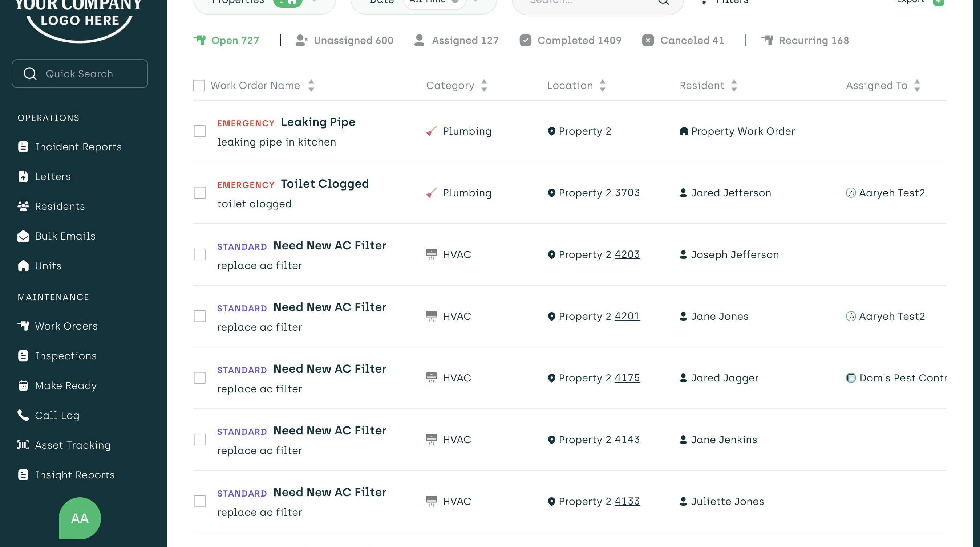
Task: Click the Make Ready calendar icon
Action: coord(23,385)
